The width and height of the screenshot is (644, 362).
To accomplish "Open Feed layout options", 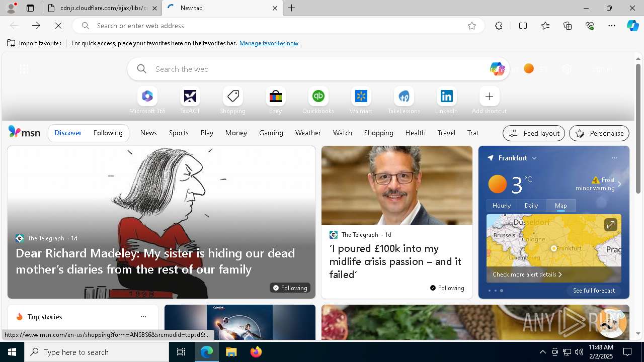I will pyautogui.click(x=534, y=133).
